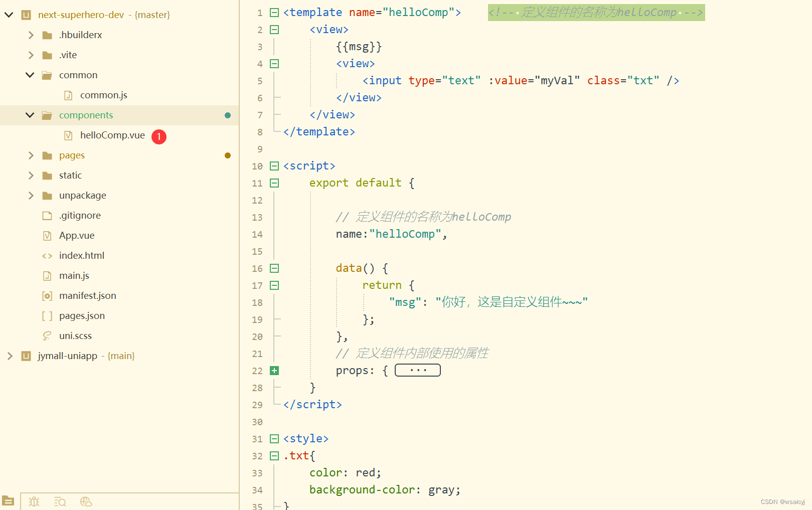812x510 pixels.
Task: Fold the view block at line 2
Action: (x=274, y=30)
